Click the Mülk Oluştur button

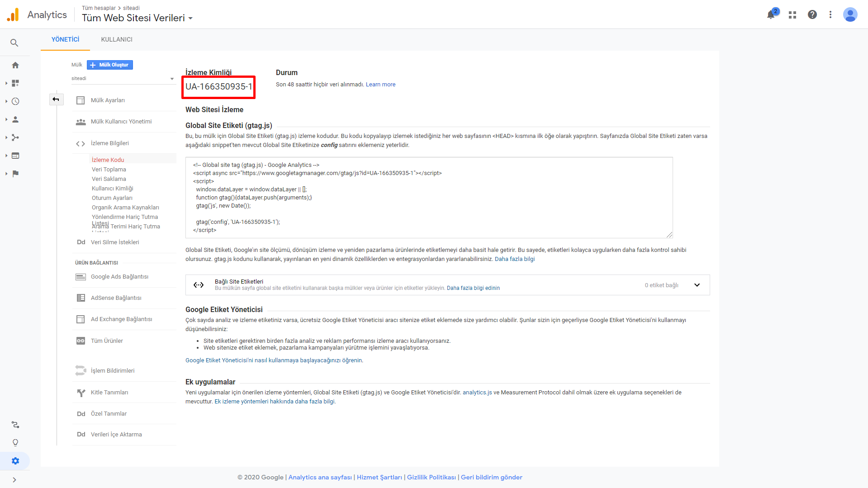[x=110, y=65]
